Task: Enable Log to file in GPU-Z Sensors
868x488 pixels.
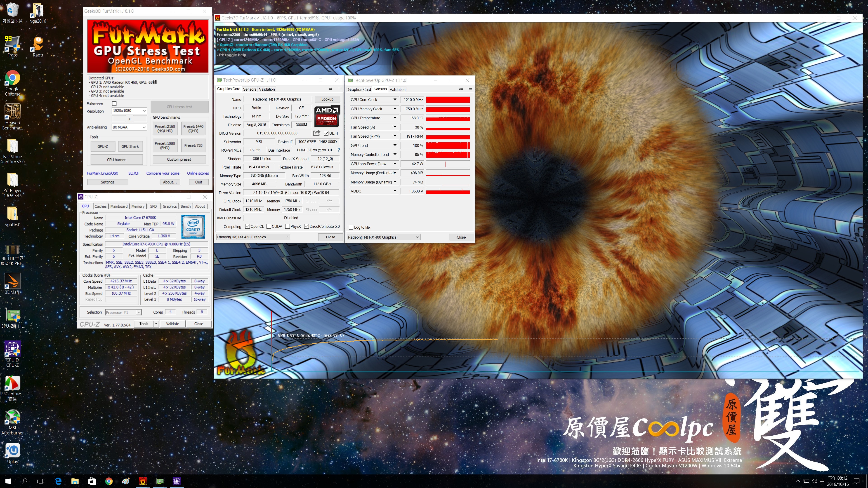Action: click(x=351, y=227)
